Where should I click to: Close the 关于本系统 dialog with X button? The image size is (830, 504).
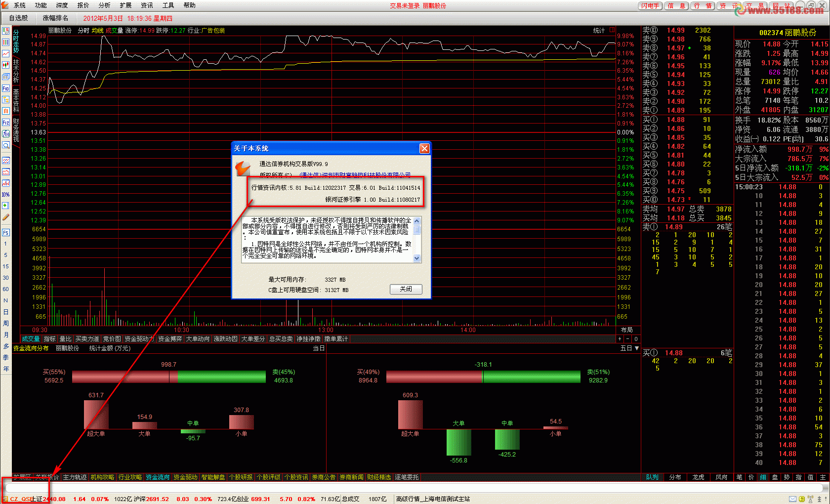tap(424, 148)
